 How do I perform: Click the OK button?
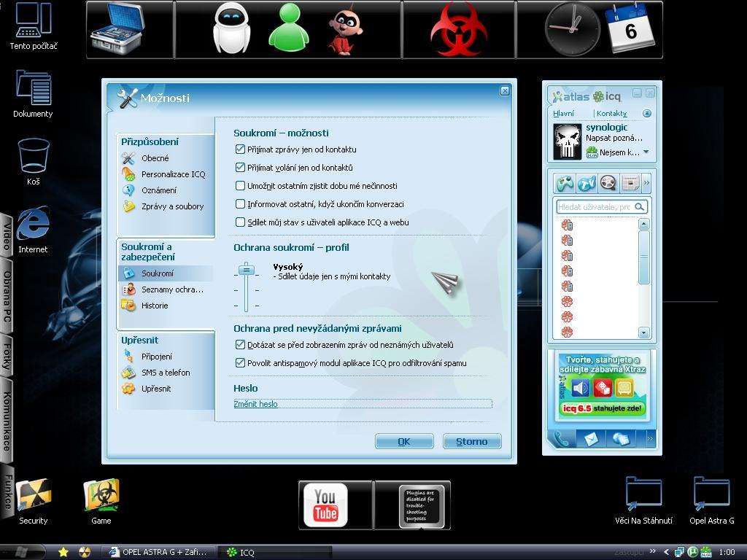(x=404, y=441)
